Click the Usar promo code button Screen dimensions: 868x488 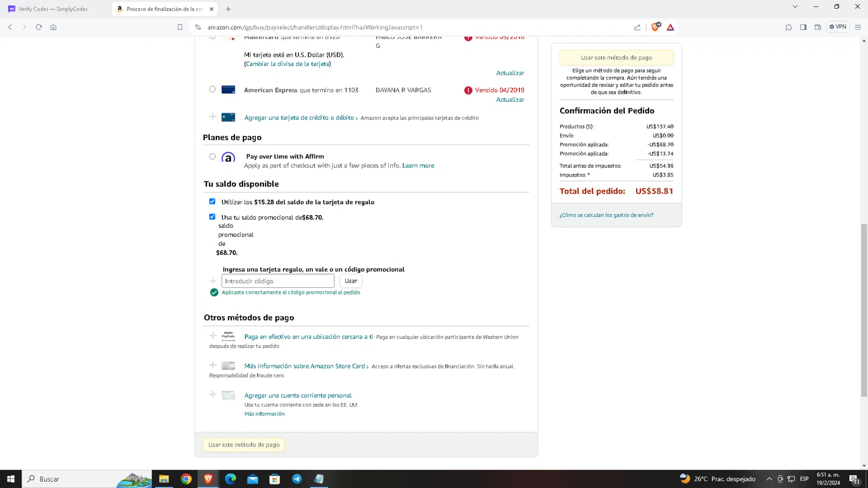pos(351,281)
